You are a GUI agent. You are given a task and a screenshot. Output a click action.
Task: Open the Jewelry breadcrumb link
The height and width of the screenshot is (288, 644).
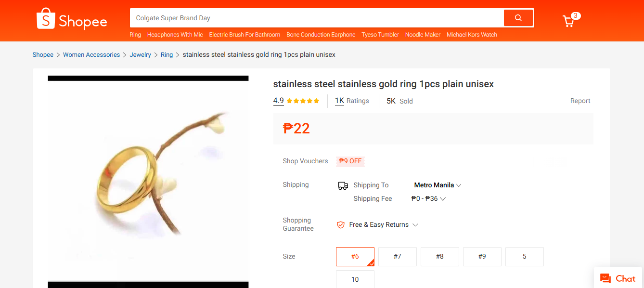pos(140,54)
